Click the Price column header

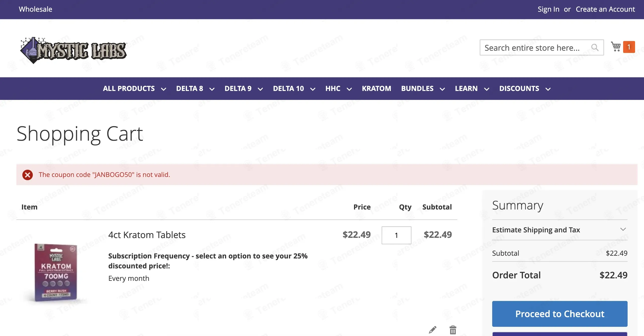pos(362,207)
